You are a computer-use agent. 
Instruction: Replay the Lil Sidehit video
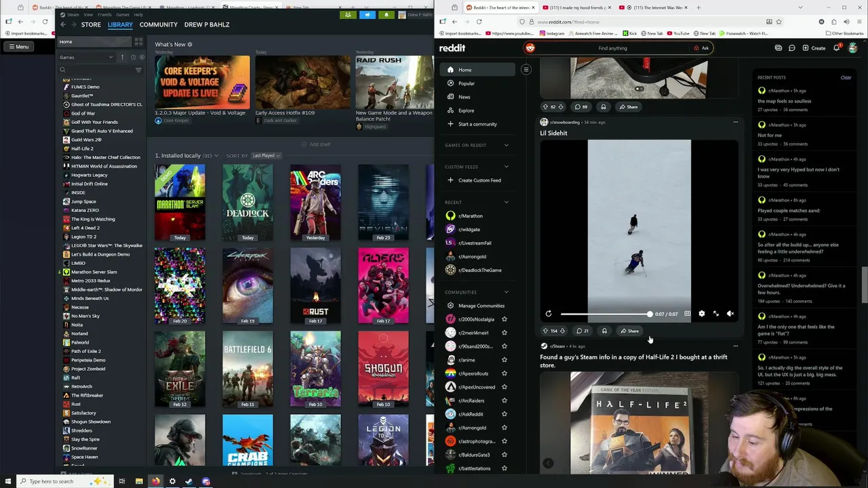click(549, 314)
